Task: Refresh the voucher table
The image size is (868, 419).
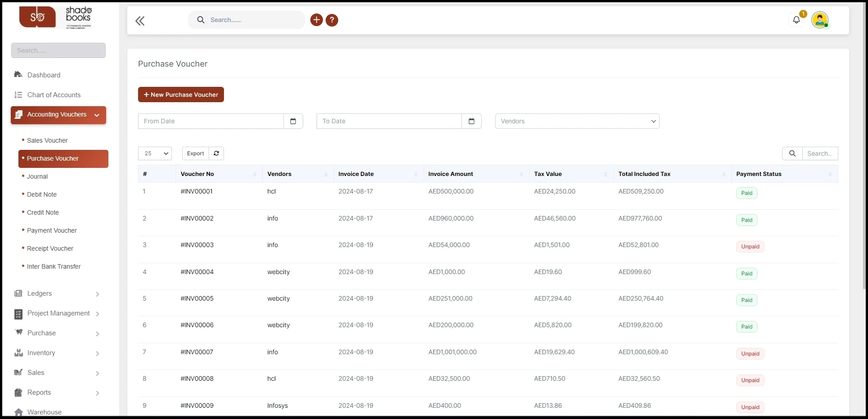Action: [x=216, y=153]
